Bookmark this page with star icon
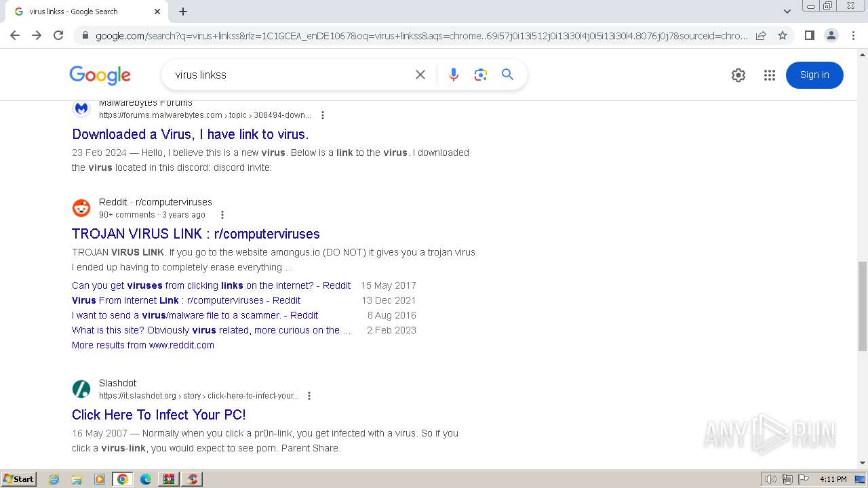The image size is (868, 488). [x=783, y=35]
